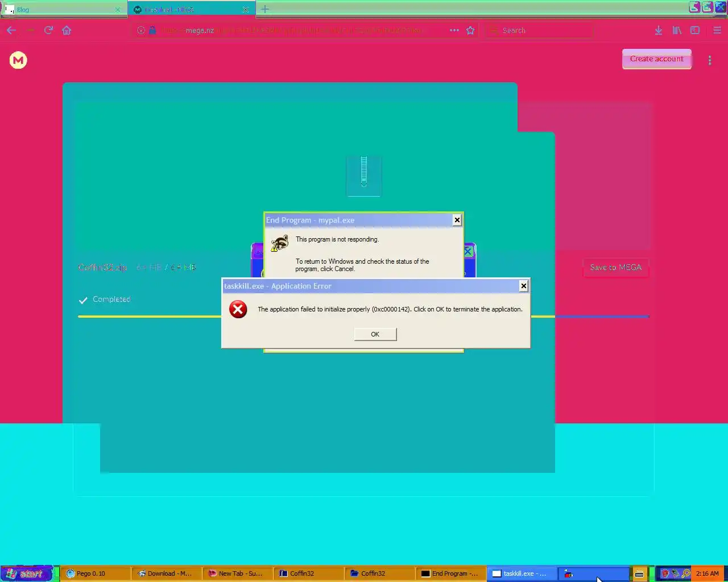728x582 pixels.
Task: Click the Create account button
Action: 656,59
